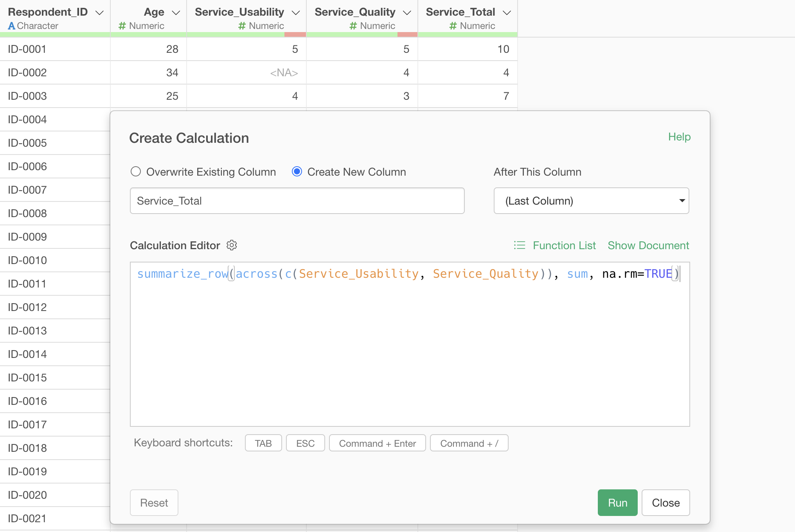The image size is (795, 532).
Task: Open the Service_Quality column header menu
Action: (407, 13)
